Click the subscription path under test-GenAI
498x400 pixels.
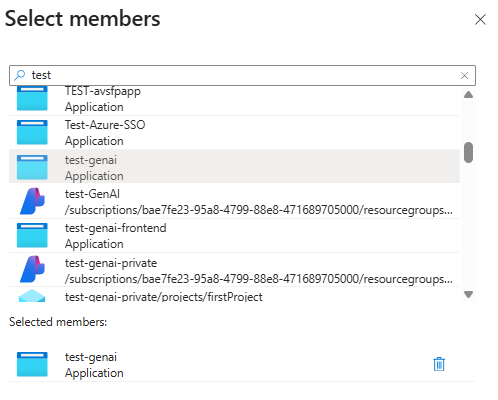pyautogui.click(x=259, y=210)
